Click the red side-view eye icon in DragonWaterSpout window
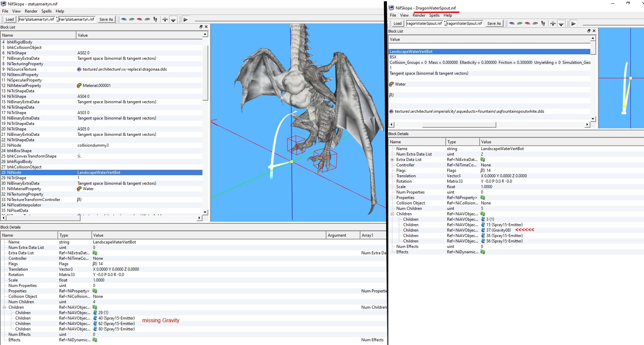This screenshot has height=345, width=644. tap(527, 23)
